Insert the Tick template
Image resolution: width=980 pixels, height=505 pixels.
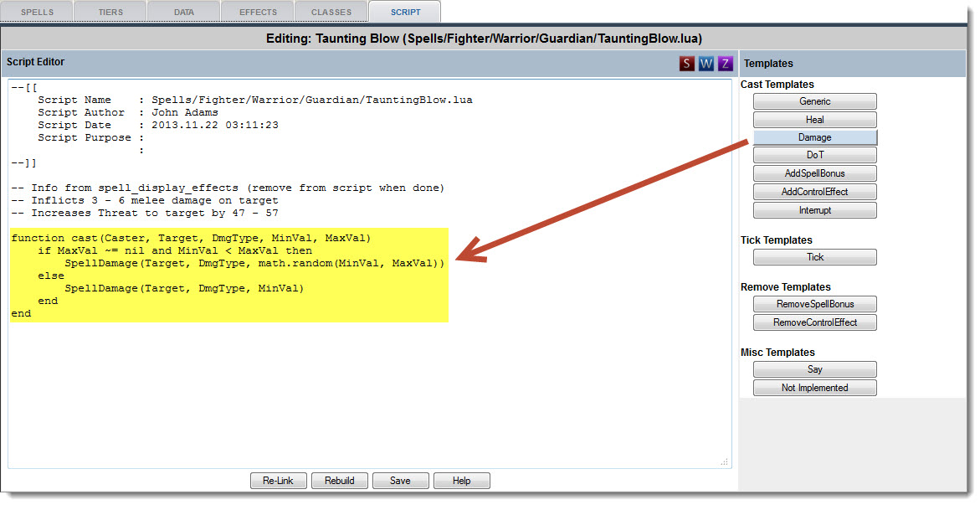pos(814,257)
